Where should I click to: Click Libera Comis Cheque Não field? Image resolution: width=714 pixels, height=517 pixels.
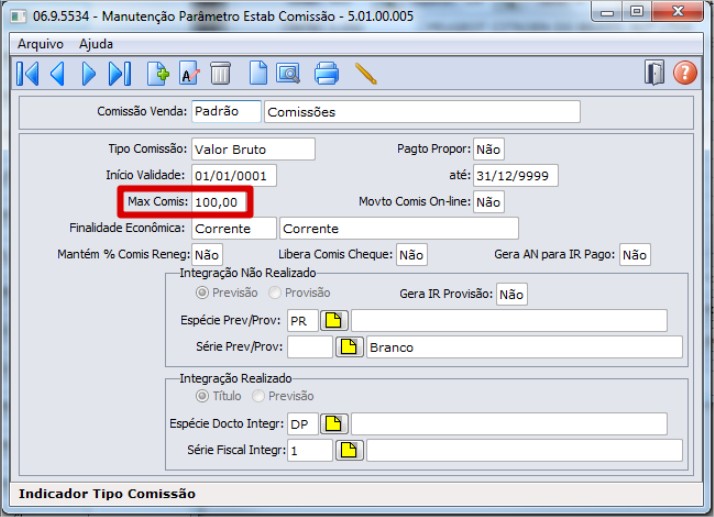(x=412, y=255)
